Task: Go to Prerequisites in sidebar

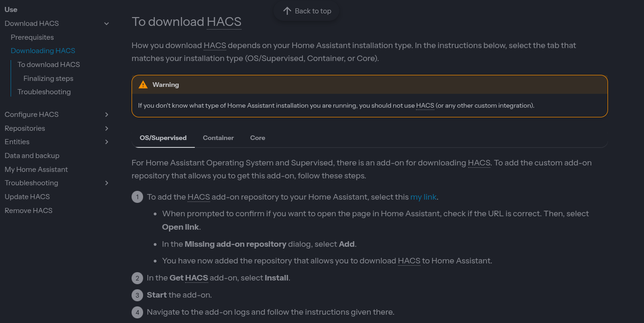Action: 32,37
